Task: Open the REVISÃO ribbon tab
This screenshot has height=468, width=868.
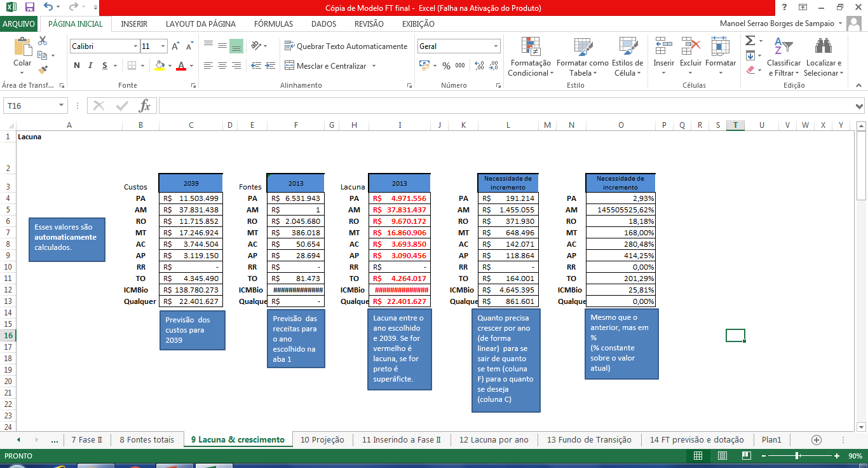Action: pyautogui.click(x=369, y=24)
